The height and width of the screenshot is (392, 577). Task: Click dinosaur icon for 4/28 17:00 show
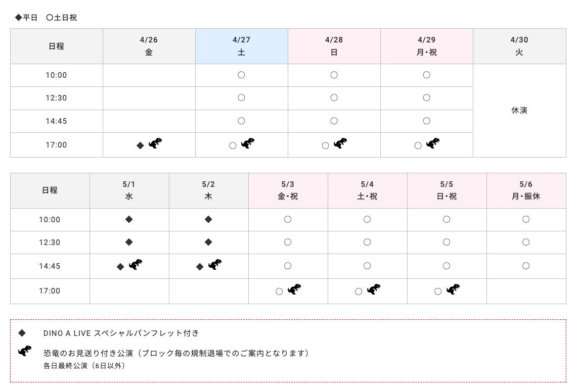coord(340,143)
